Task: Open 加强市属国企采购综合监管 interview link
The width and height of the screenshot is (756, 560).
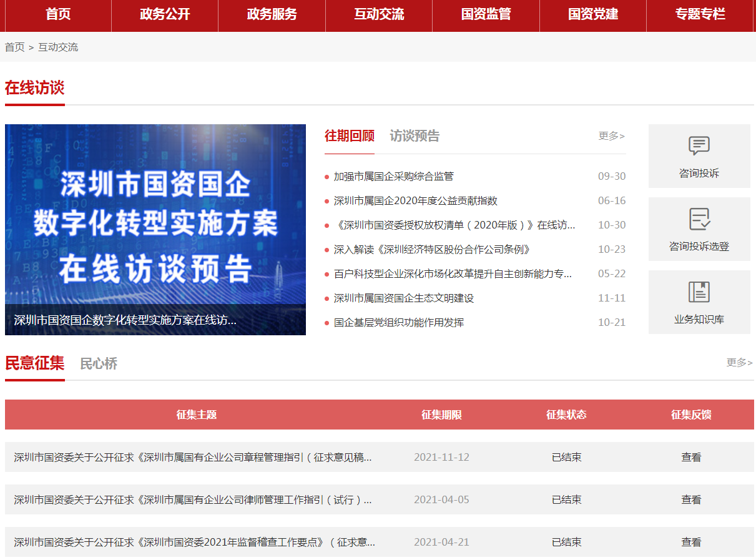Action: pyautogui.click(x=393, y=177)
